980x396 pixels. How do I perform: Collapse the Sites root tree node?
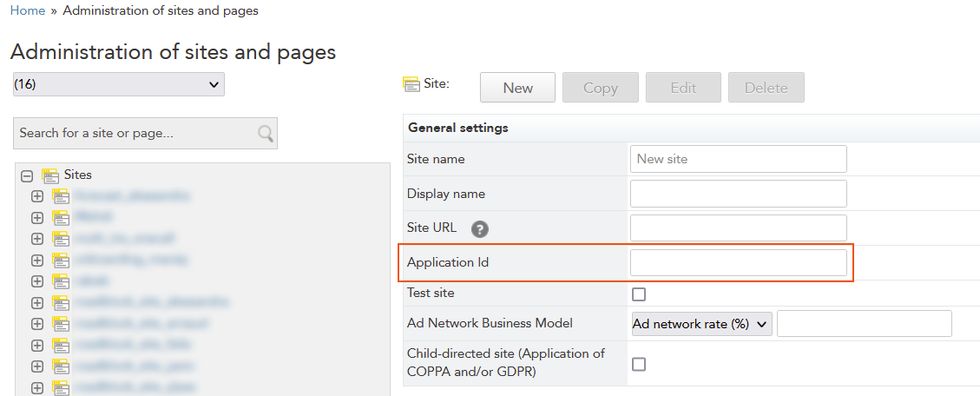pyautogui.click(x=27, y=175)
